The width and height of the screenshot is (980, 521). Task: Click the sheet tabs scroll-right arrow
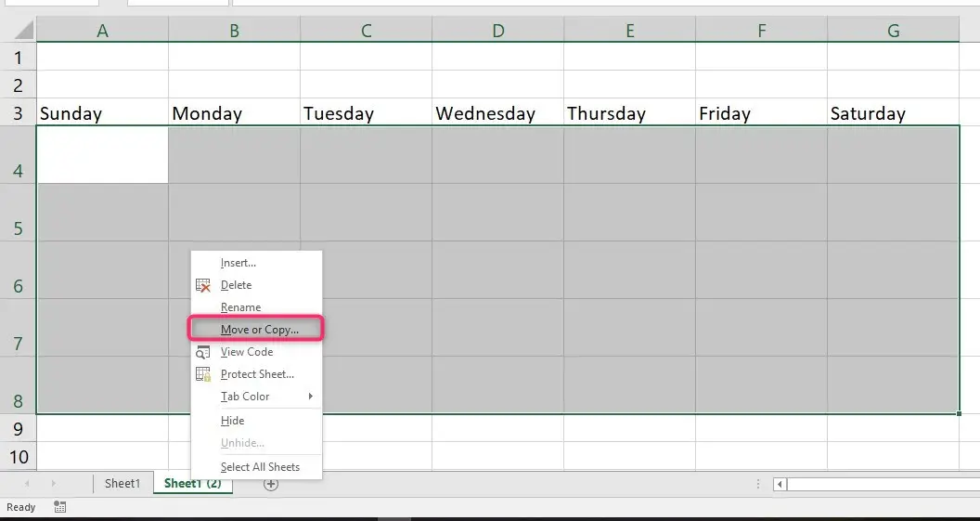click(x=53, y=484)
